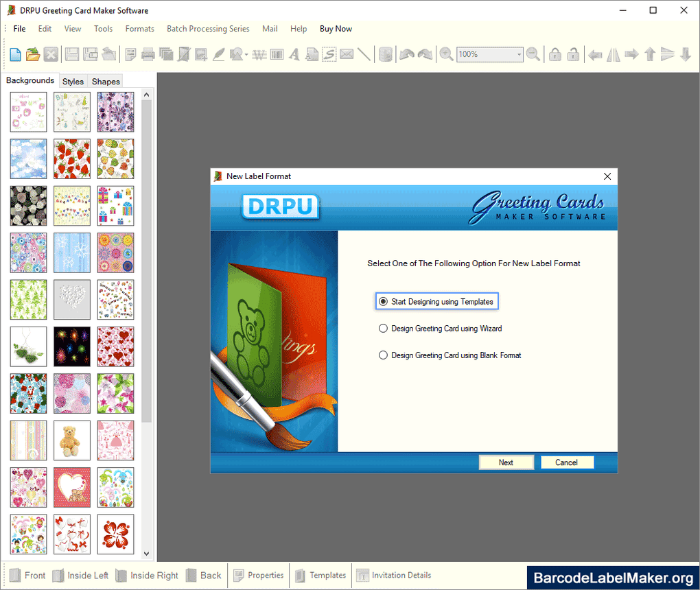700x590 pixels.
Task: Click the Properties button in bottom bar
Action: pyautogui.click(x=259, y=576)
